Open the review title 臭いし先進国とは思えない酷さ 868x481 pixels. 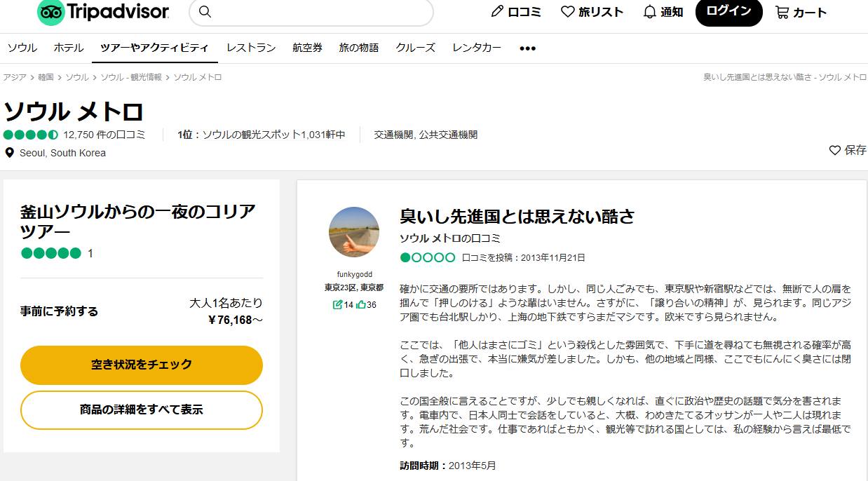point(517,216)
